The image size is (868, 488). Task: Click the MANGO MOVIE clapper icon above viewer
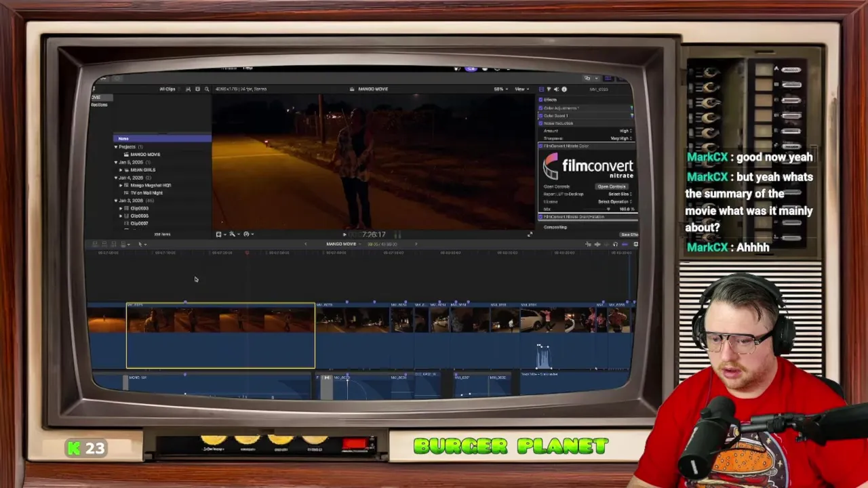pos(352,89)
